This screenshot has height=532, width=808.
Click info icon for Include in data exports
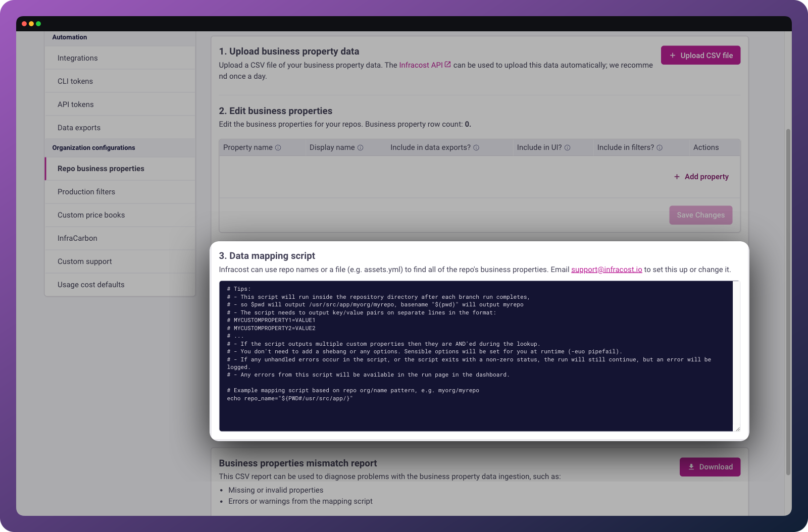pyautogui.click(x=476, y=147)
